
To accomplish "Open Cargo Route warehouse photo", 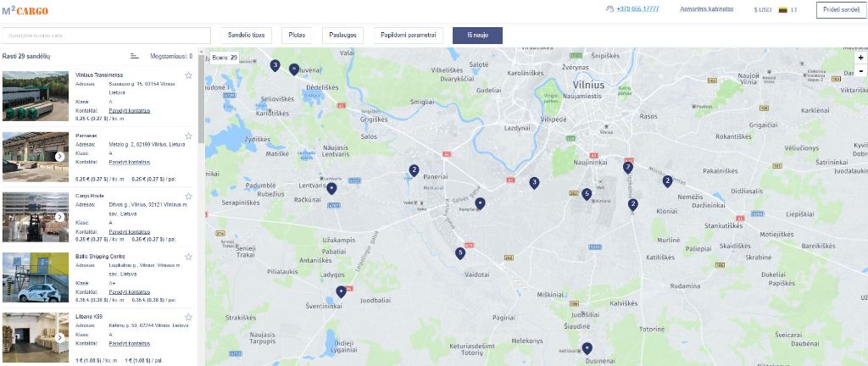I will tap(36, 217).
